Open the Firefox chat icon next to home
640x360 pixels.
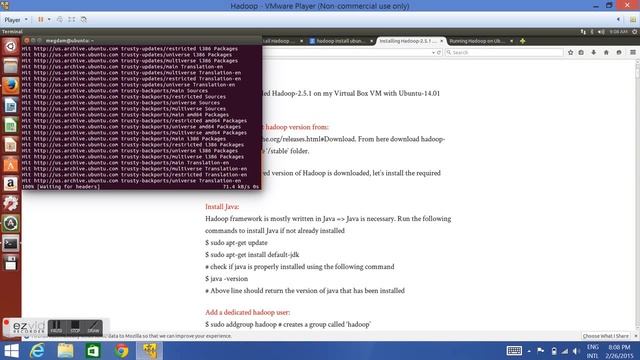click(x=619, y=53)
